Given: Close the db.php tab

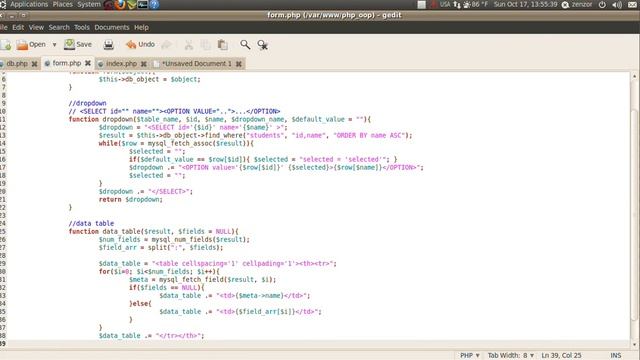Looking at the screenshot, I should pos(35,64).
